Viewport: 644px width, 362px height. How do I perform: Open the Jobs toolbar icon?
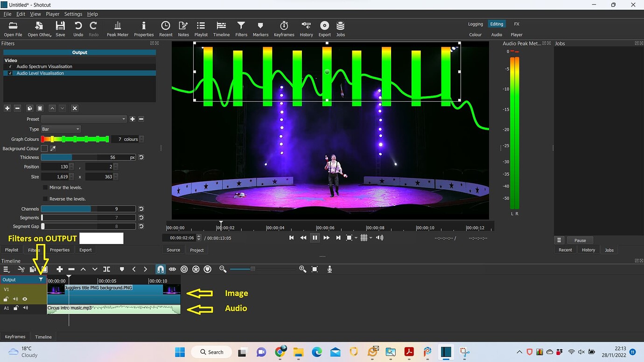(x=341, y=28)
